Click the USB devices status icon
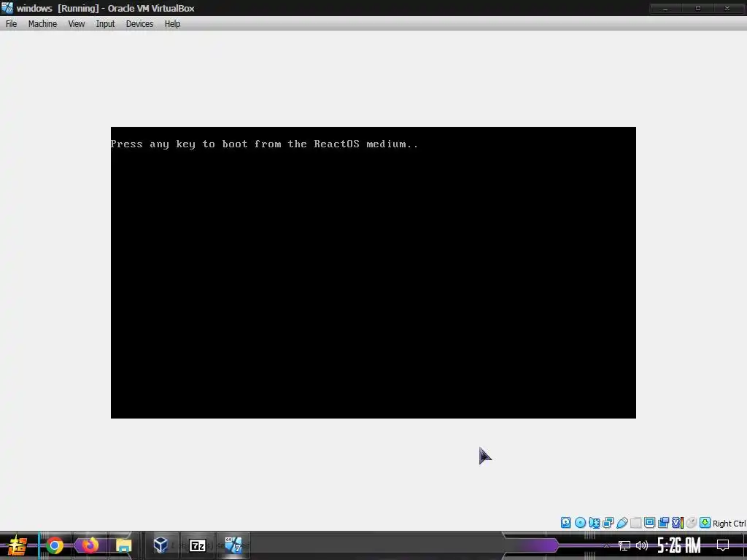Image resolution: width=747 pixels, height=560 pixels. pos(622,523)
